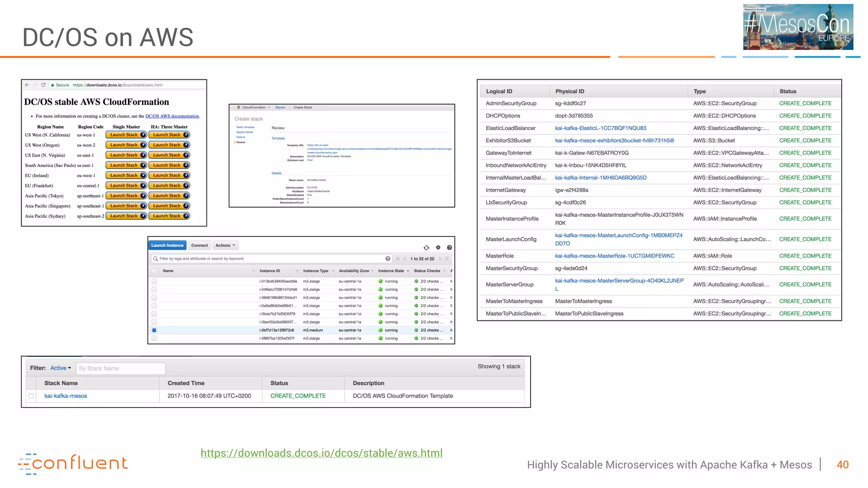
Task: Click the refresh icon in EC2 instances panel
Action: coord(426,247)
